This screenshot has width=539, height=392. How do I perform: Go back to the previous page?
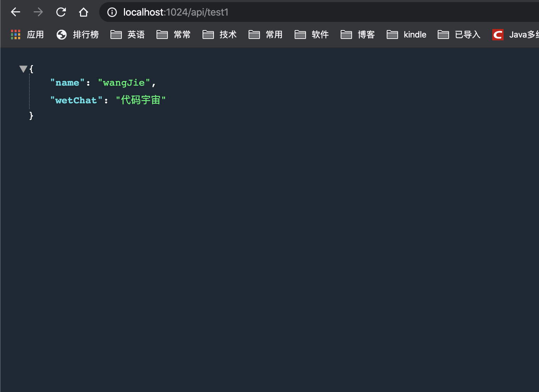pyautogui.click(x=16, y=12)
